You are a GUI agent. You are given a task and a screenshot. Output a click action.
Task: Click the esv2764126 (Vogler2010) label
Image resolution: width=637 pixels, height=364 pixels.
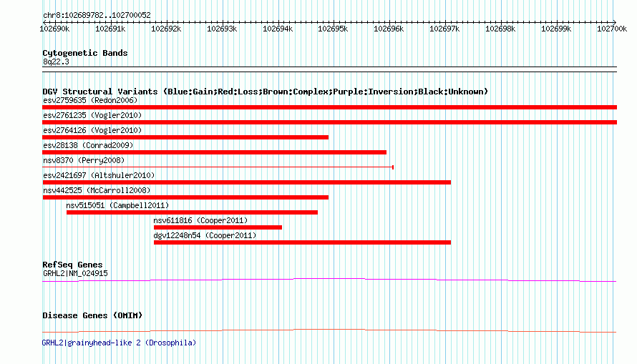[x=92, y=130]
